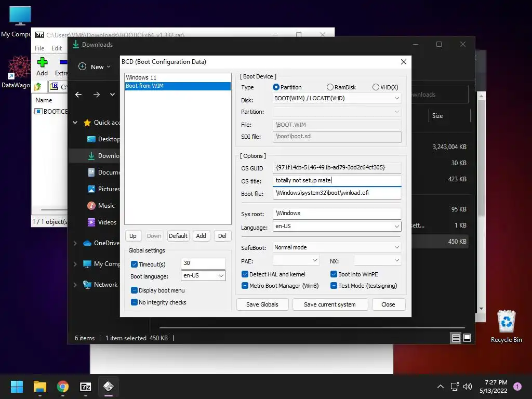
Task: Open Videos in the explorer sidebar
Action: tap(102, 222)
